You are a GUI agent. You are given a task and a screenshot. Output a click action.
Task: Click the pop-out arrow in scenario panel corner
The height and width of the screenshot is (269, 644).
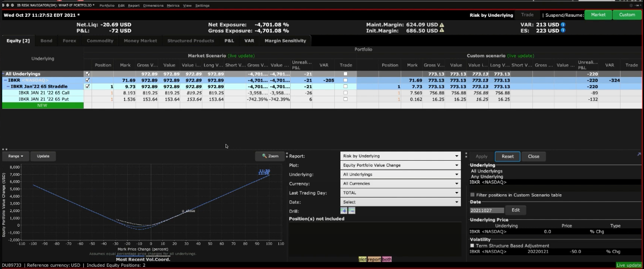point(638,154)
